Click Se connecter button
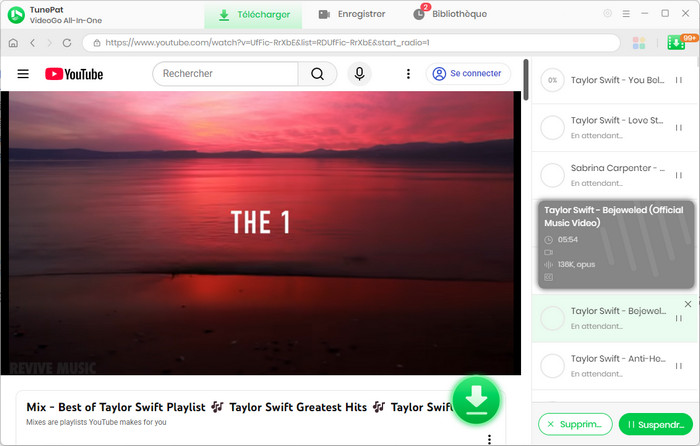 (468, 74)
